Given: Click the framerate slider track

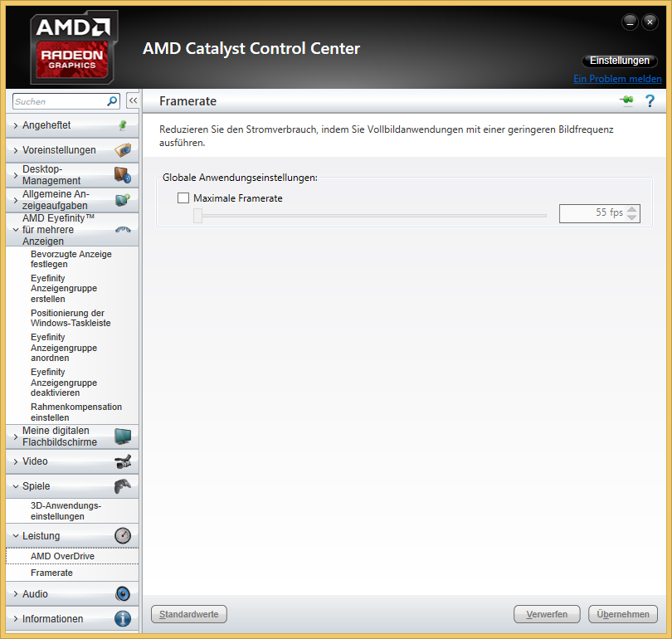Looking at the screenshot, I should pyautogui.click(x=374, y=216).
